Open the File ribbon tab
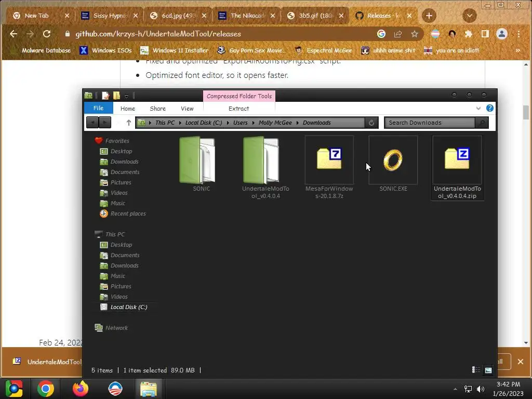532x399 pixels. 98,108
